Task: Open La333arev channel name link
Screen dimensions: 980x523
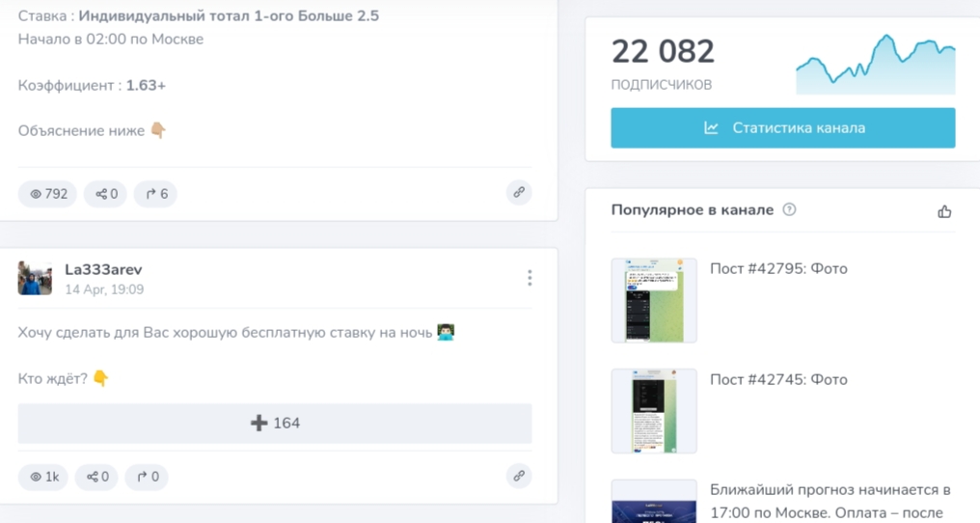Action: click(x=103, y=269)
